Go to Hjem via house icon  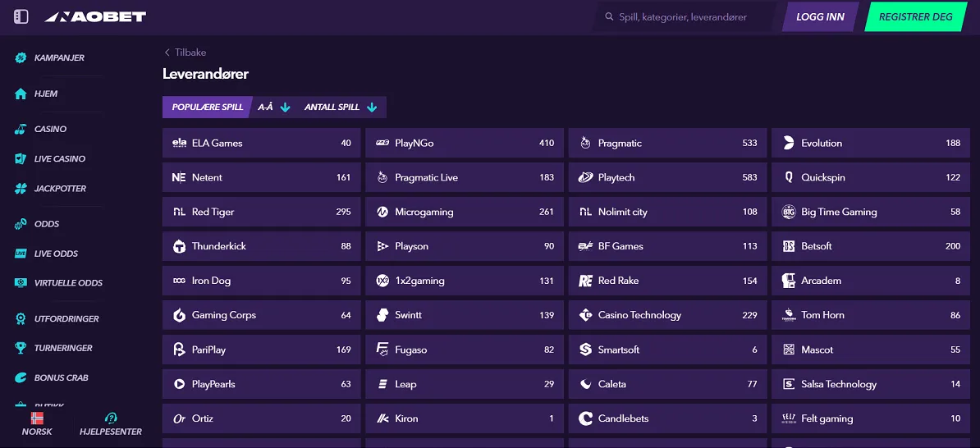point(21,94)
